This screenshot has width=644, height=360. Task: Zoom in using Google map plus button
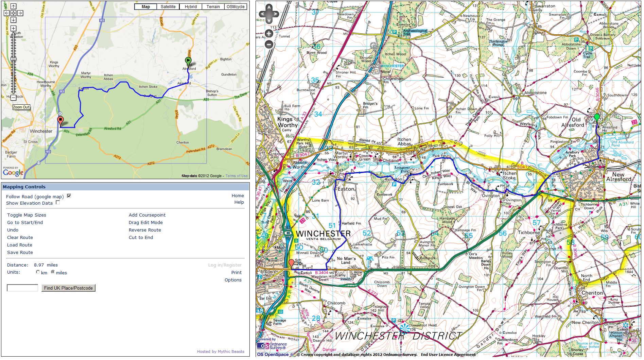tap(13, 28)
